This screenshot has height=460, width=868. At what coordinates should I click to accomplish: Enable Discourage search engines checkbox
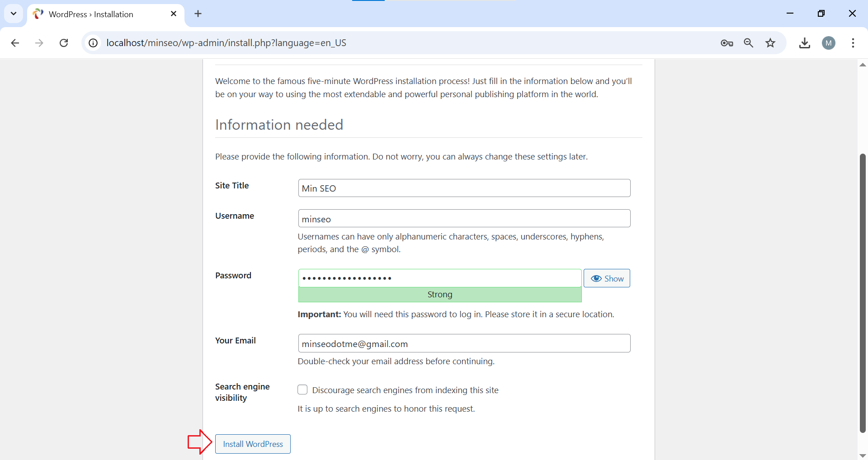point(302,390)
